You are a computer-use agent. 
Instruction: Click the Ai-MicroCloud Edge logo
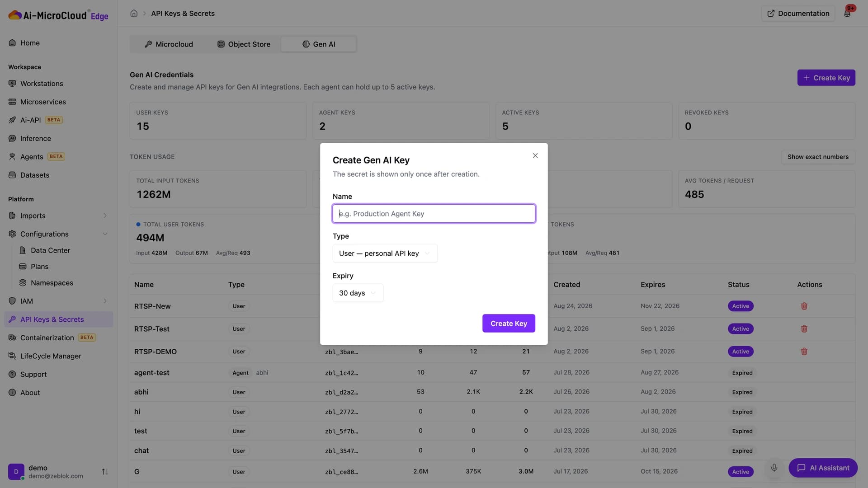(x=58, y=15)
